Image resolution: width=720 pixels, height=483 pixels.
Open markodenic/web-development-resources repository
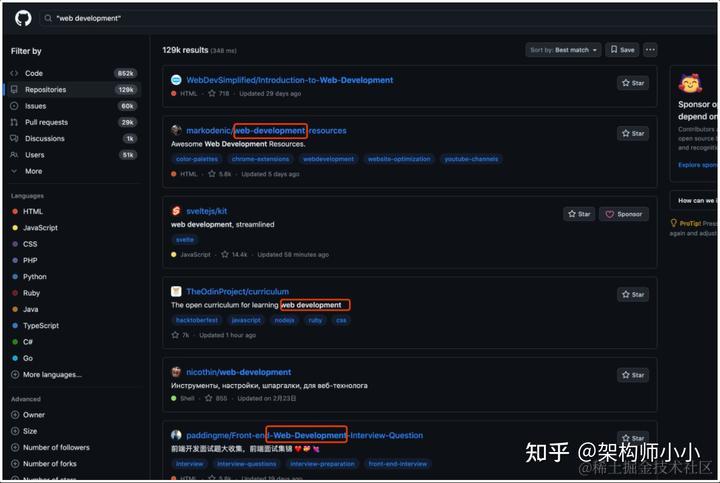[266, 131]
